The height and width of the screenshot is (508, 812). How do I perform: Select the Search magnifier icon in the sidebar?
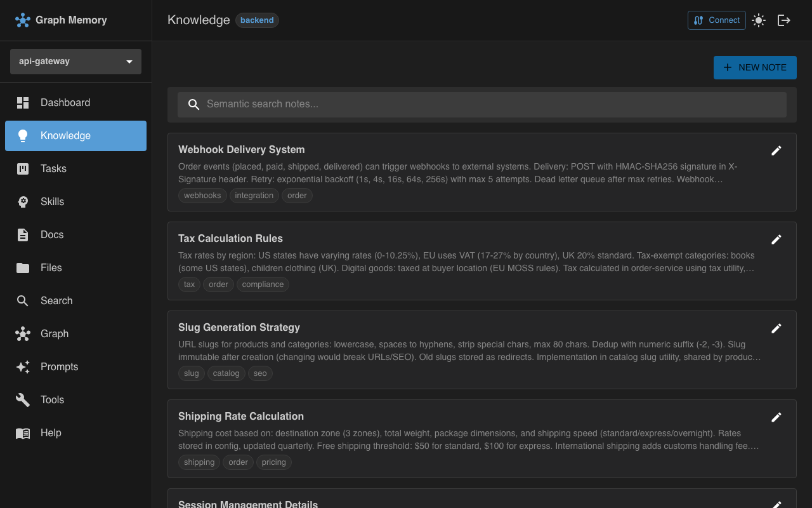click(x=22, y=300)
